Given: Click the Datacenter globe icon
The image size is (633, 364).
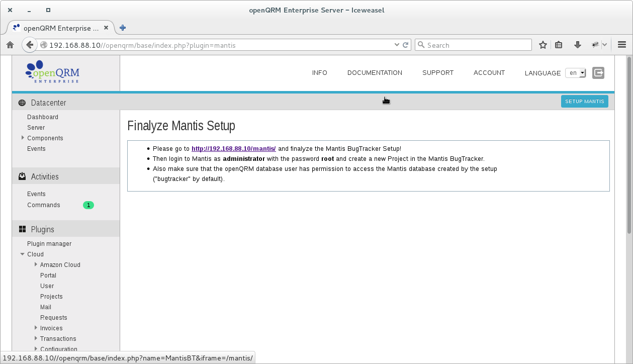Looking at the screenshot, I should point(22,103).
